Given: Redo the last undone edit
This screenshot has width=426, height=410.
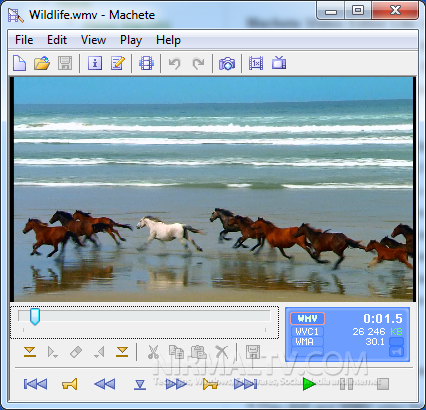Looking at the screenshot, I should tap(198, 63).
